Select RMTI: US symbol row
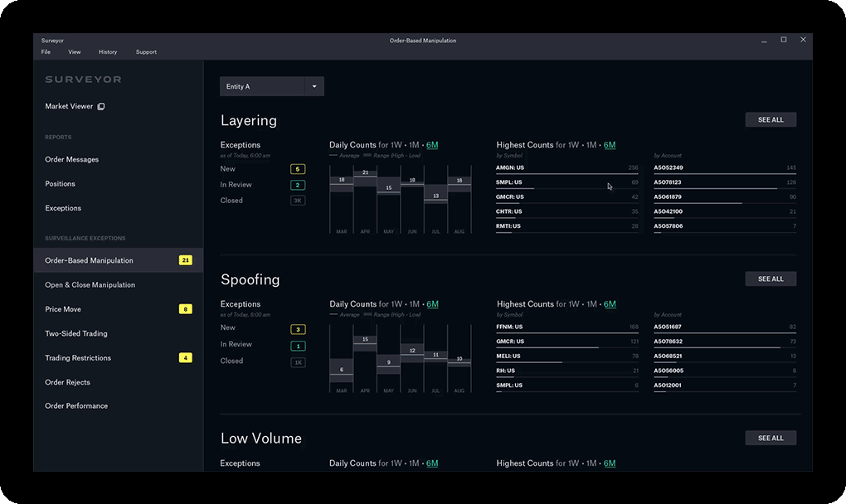 pos(567,227)
